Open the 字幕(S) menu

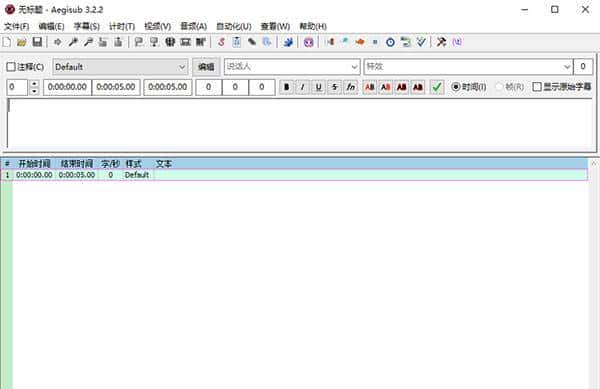click(x=86, y=26)
